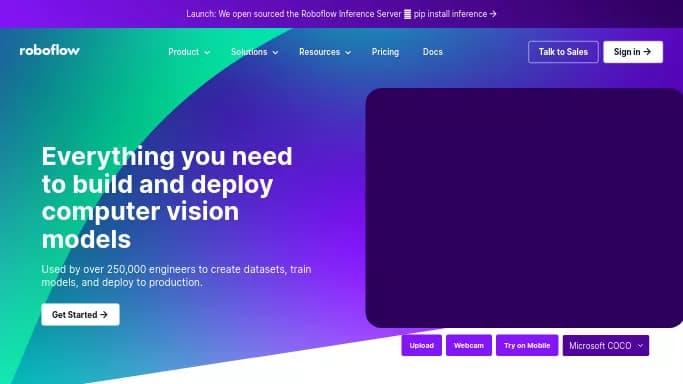Expand the Solutions chevron arrow
This screenshot has width=683, height=384.
[275, 52]
